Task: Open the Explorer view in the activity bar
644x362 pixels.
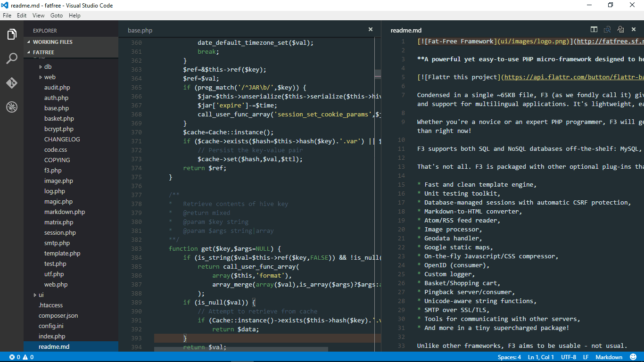Action: [12, 34]
